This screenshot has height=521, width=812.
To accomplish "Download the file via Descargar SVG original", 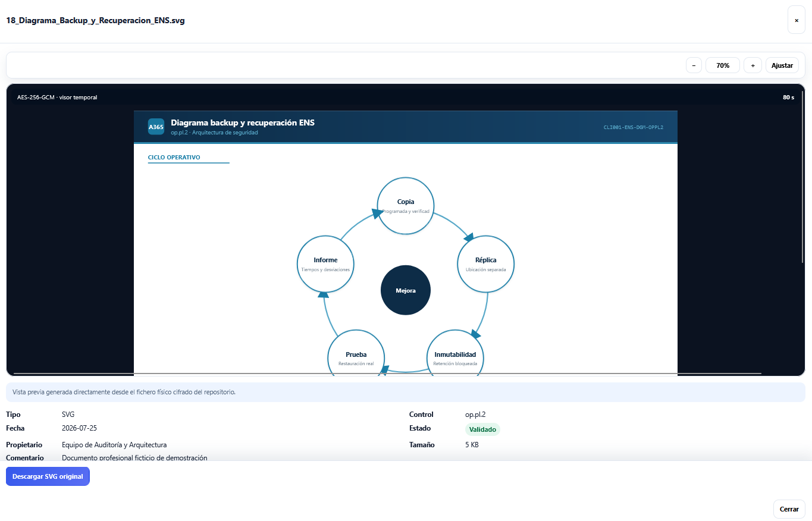I will pos(48,476).
